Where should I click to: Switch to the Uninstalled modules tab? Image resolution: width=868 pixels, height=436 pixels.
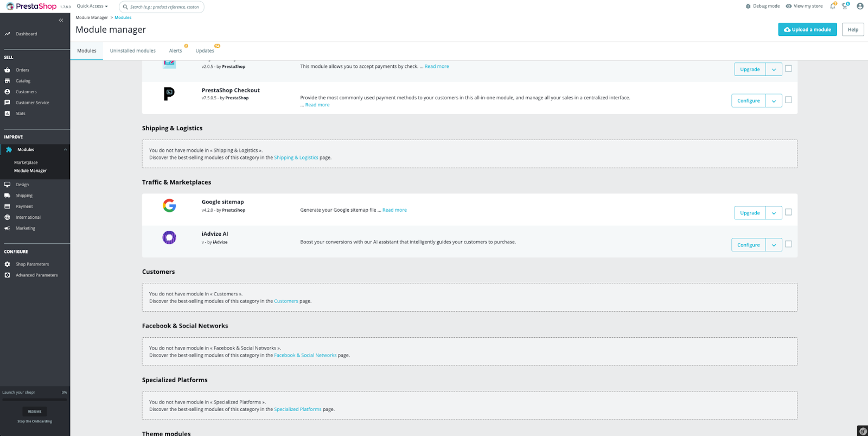132,51
